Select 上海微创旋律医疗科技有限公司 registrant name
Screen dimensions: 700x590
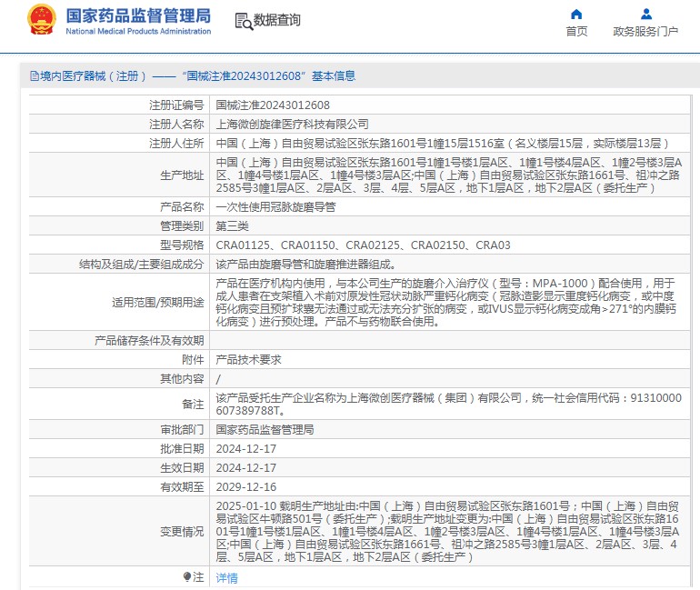pyautogui.click(x=293, y=125)
